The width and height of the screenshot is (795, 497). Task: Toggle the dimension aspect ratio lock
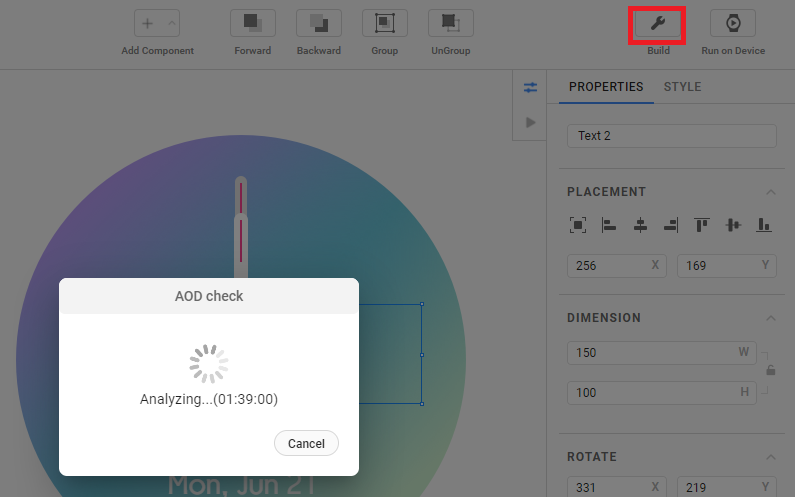[x=771, y=370]
